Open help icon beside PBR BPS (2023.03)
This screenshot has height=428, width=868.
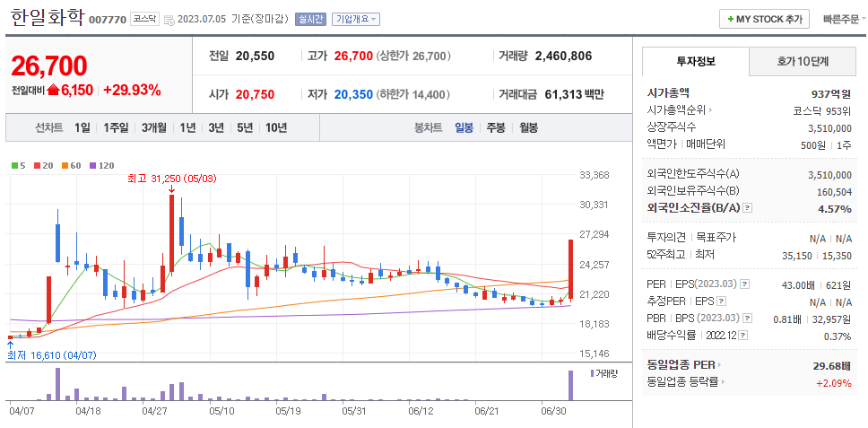point(748,319)
